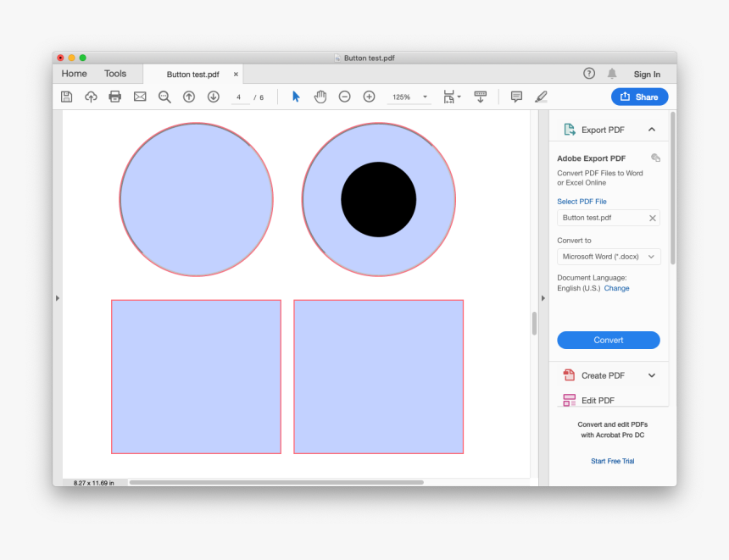Viewport: 729px width, 560px height.
Task: Click the bottom-right blue square button
Action: [x=378, y=376]
